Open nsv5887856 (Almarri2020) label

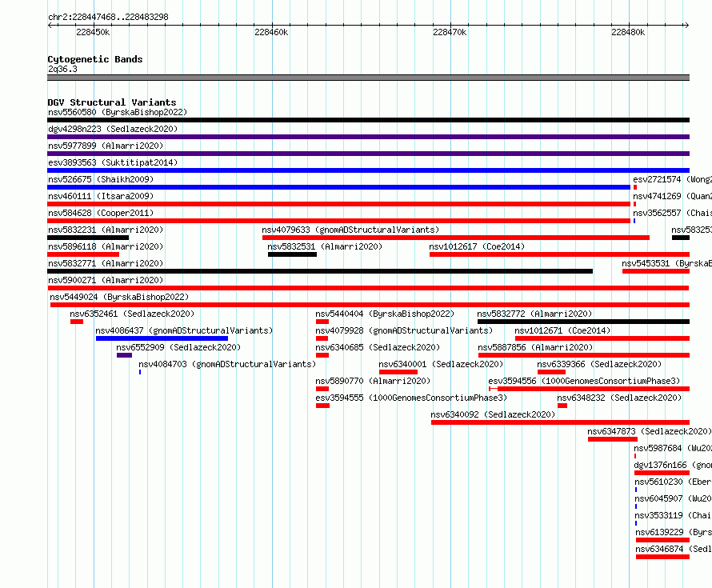coord(535,347)
